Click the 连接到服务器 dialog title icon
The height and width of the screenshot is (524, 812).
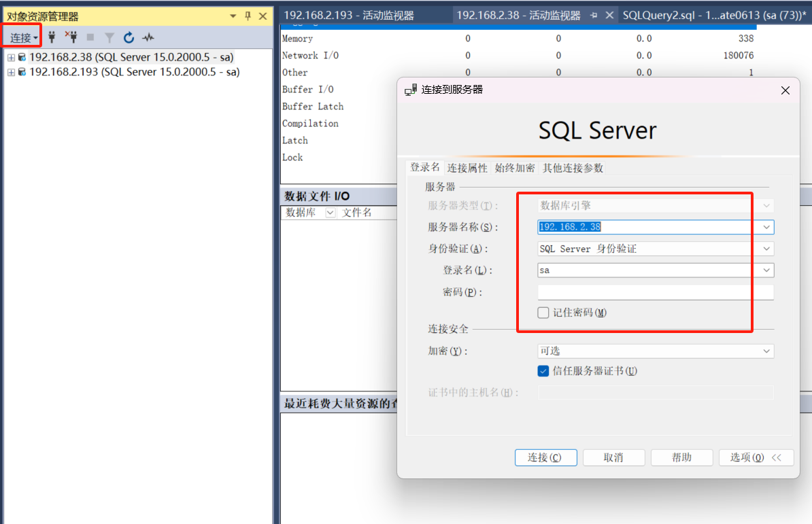411,90
